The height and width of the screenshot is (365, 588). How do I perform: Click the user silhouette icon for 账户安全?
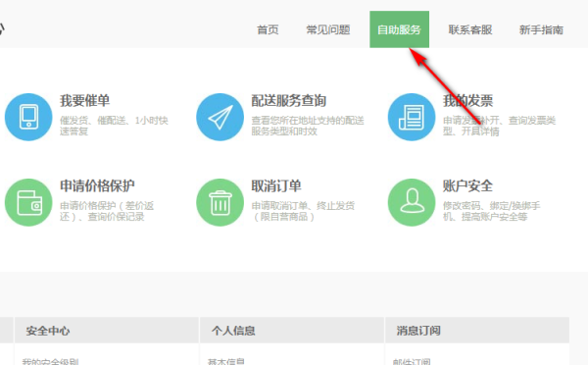click(x=412, y=202)
